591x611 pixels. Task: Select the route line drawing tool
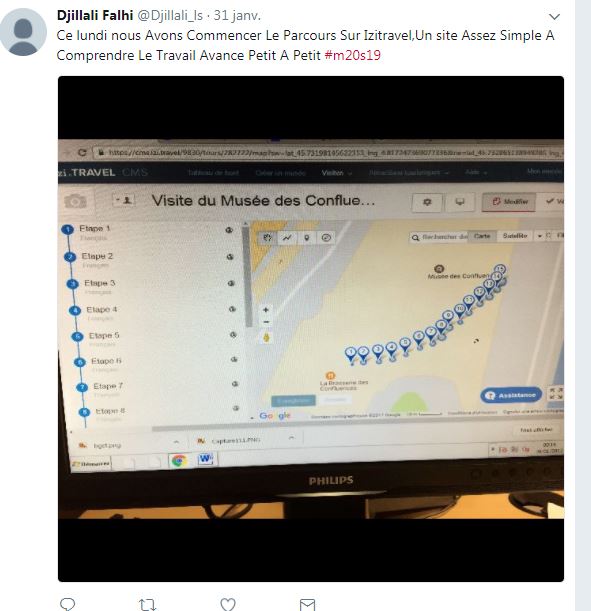pos(287,237)
